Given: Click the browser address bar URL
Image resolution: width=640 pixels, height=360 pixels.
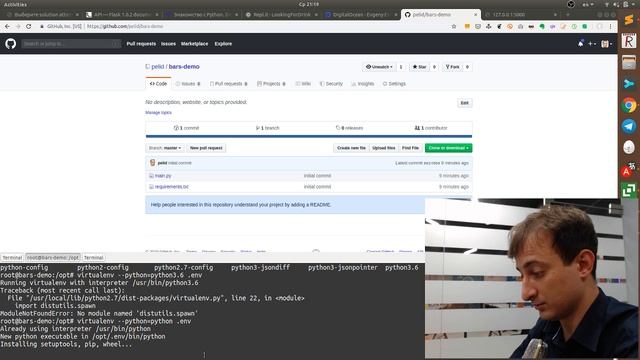Looking at the screenshot, I should (x=125, y=26).
